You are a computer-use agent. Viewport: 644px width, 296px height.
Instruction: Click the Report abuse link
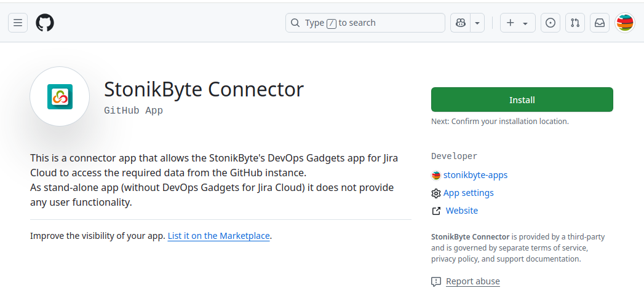pyautogui.click(x=472, y=281)
